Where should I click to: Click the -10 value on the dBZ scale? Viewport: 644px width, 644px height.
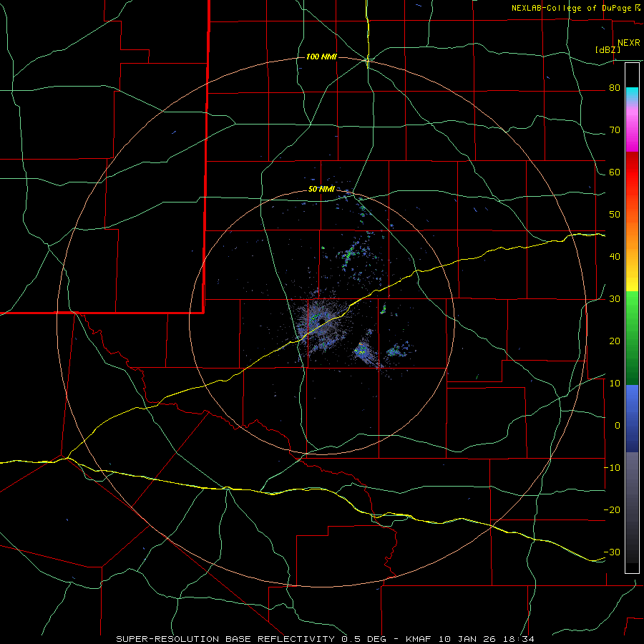point(612,468)
